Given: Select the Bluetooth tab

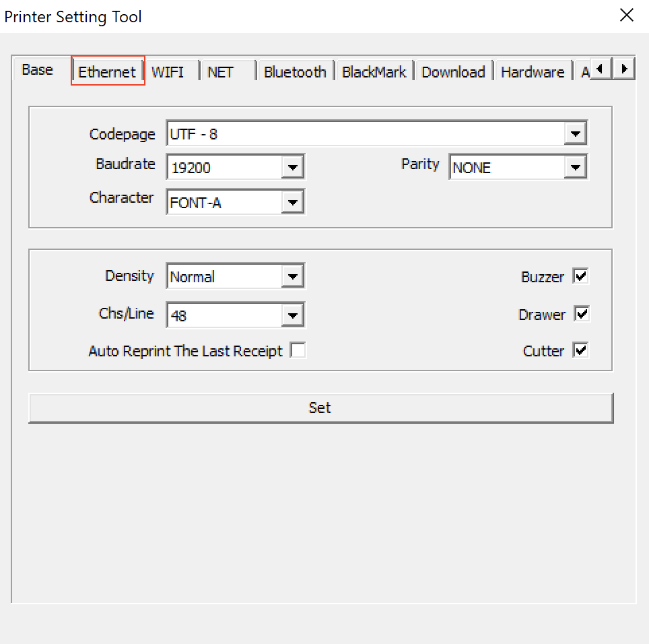Looking at the screenshot, I should click(x=295, y=72).
